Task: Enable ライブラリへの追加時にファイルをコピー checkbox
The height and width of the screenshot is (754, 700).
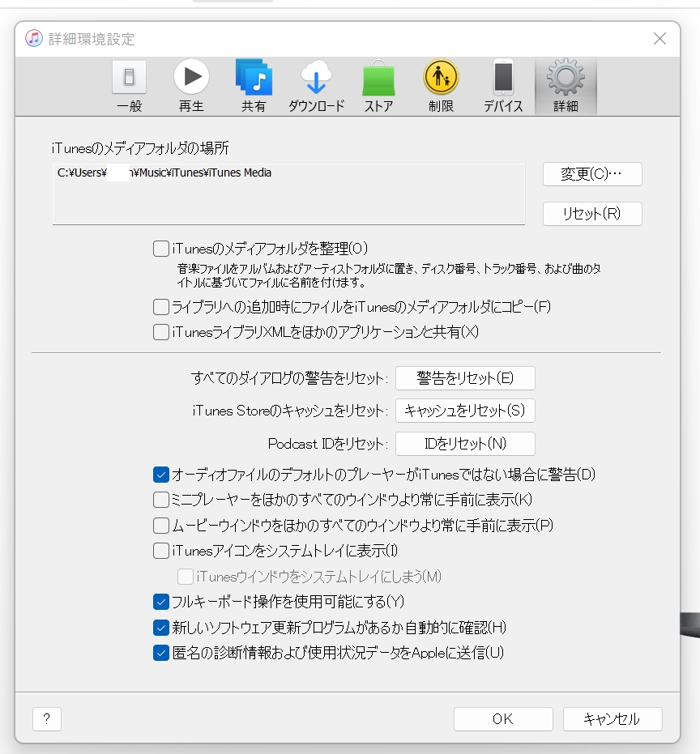Action: coord(161,307)
